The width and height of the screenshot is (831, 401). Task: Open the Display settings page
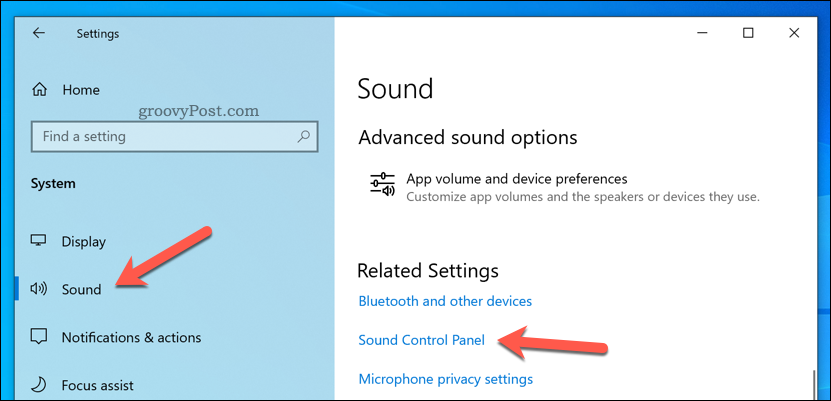pos(83,241)
